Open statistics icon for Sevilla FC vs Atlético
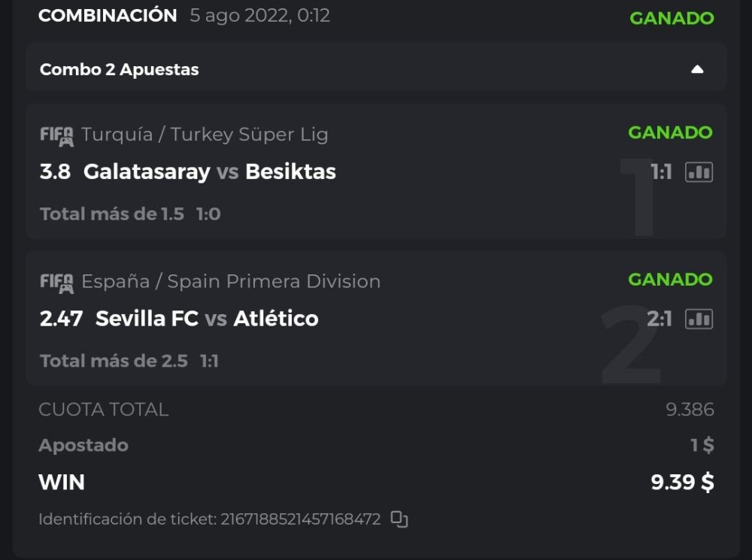The height and width of the screenshot is (560, 752). [699, 319]
